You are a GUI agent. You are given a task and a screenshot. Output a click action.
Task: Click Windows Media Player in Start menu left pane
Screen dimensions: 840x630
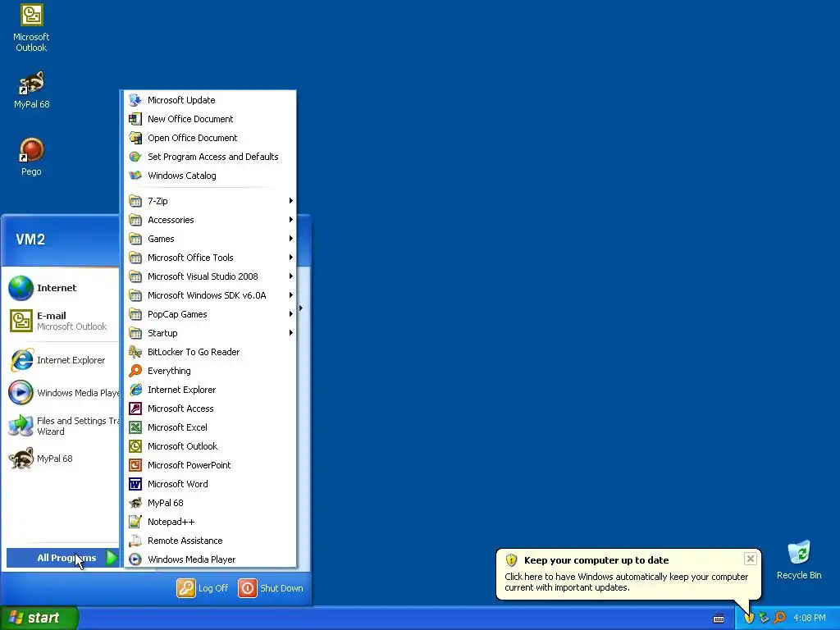pos(62,393)
